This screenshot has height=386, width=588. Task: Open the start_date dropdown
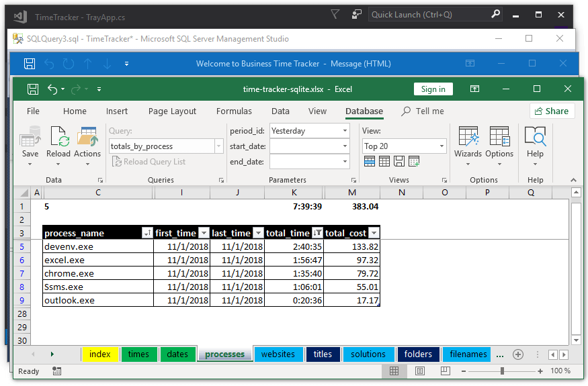pos(345,146)
